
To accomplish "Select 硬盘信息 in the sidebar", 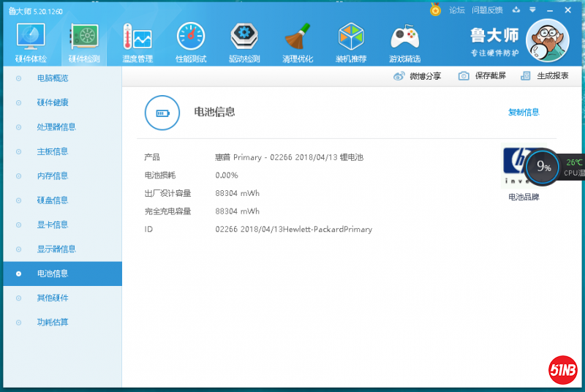I will pos(53,200).
